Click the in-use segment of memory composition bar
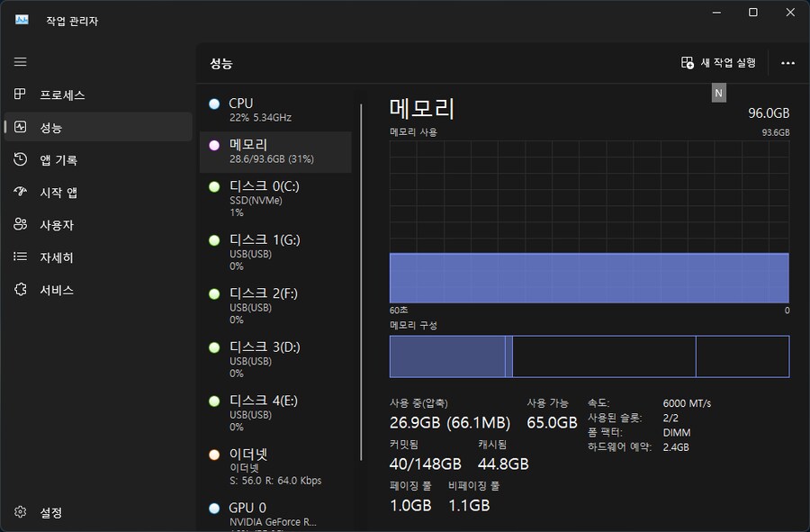The height and width of the screenshot is (532, 810). point(445,356)
